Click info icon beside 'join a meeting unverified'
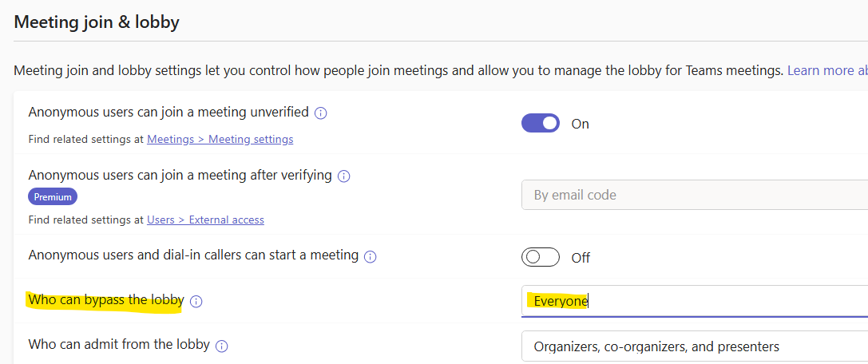Image resolution: width=868 pixels, height=364 pixels. click(x=321, y=113)
